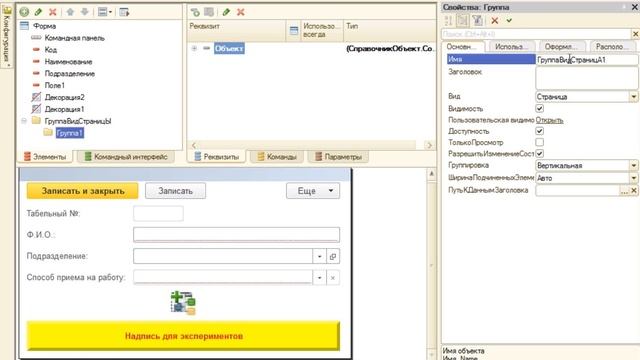Click the Add column icon in the requisites toolbar

click(209, 12)
